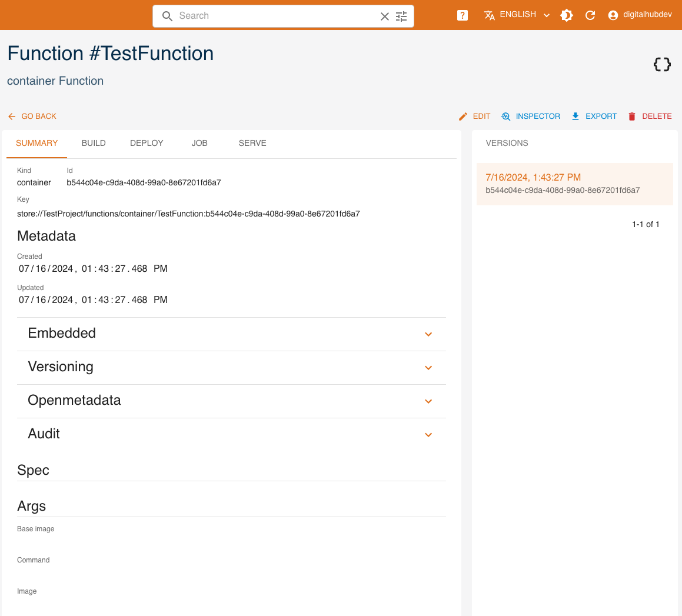
Task: Open the SERVE tab
Action: tap(252, 144)
